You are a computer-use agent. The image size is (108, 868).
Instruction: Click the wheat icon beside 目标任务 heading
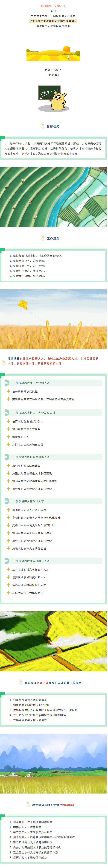tap(43, 126)
